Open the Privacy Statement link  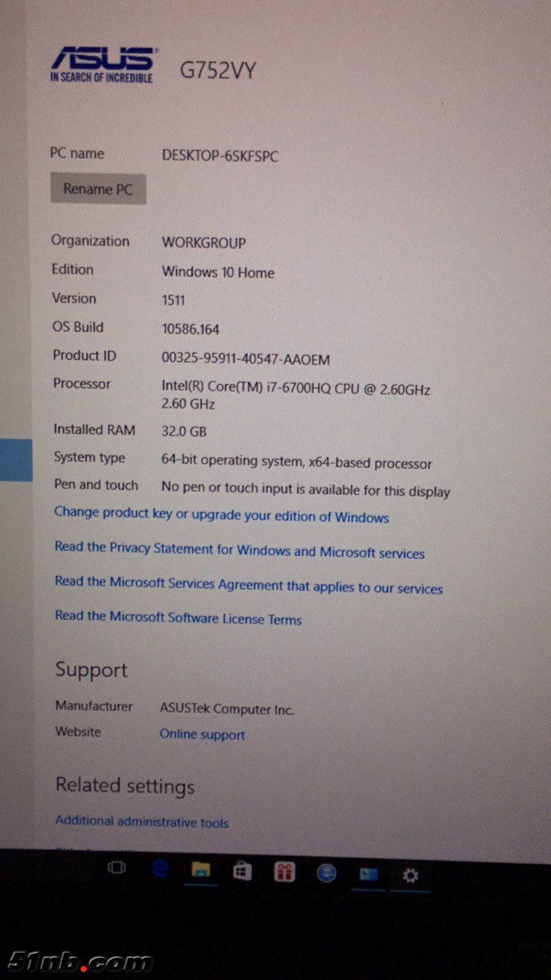[240, 550]
